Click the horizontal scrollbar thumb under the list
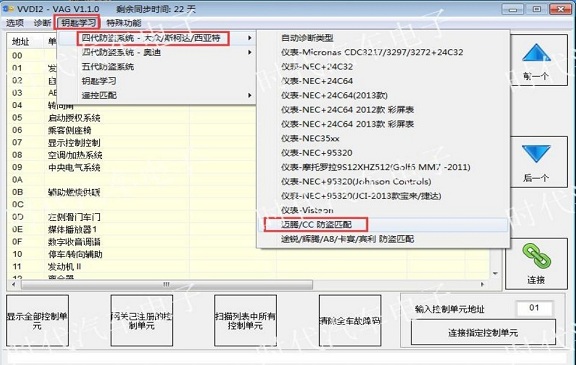This screenshot has height=365, width=576. (167, 285)
